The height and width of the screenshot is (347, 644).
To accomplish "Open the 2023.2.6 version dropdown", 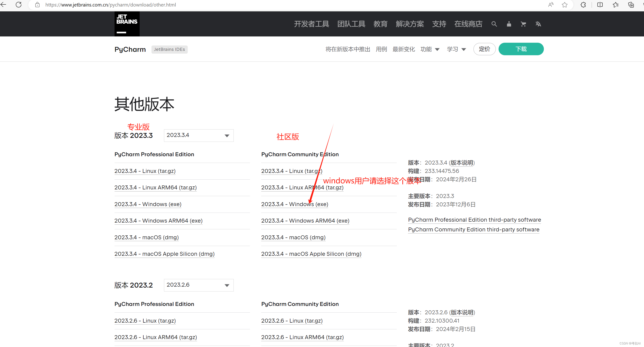I will pos(199,285).
